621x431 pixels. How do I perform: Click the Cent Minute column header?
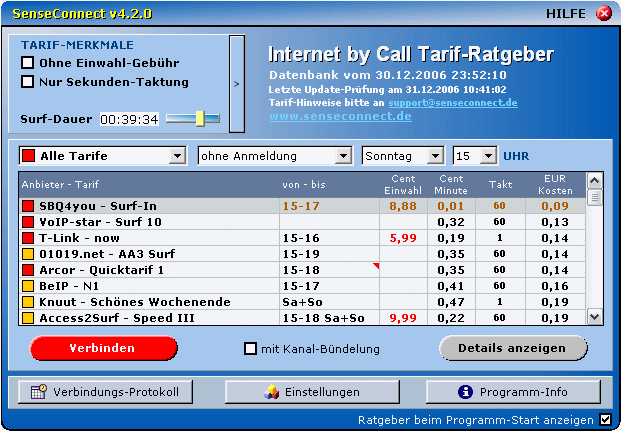pyautogui.click(x=451, y=185)
